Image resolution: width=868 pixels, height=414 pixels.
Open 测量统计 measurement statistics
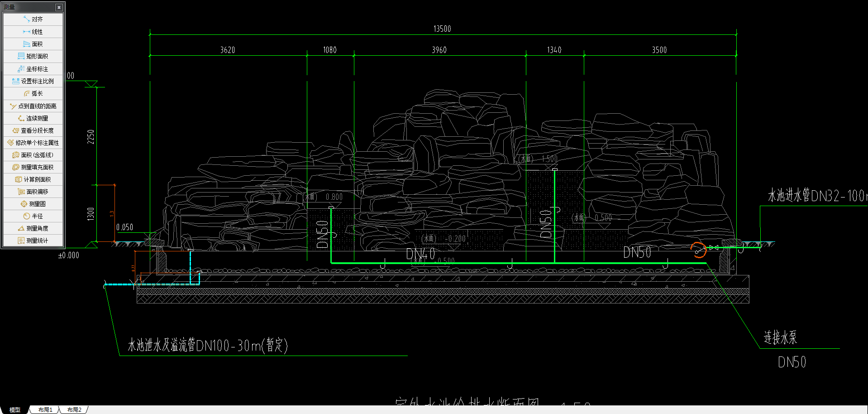(x=33, y=241)
